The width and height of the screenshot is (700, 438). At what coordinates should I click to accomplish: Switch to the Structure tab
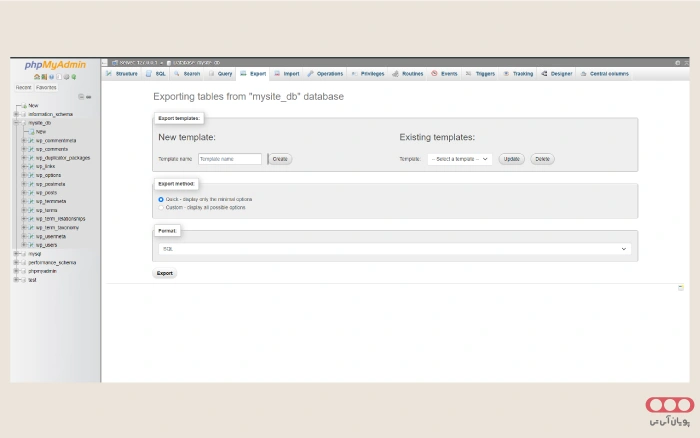click(x=122, y=74)
